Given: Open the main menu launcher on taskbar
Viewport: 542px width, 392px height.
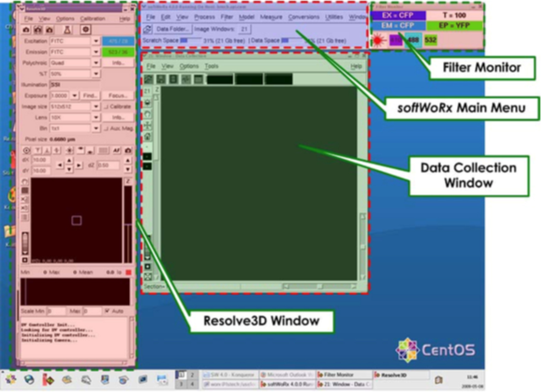Looking at the screenshot, I should [x=11, y=379].
